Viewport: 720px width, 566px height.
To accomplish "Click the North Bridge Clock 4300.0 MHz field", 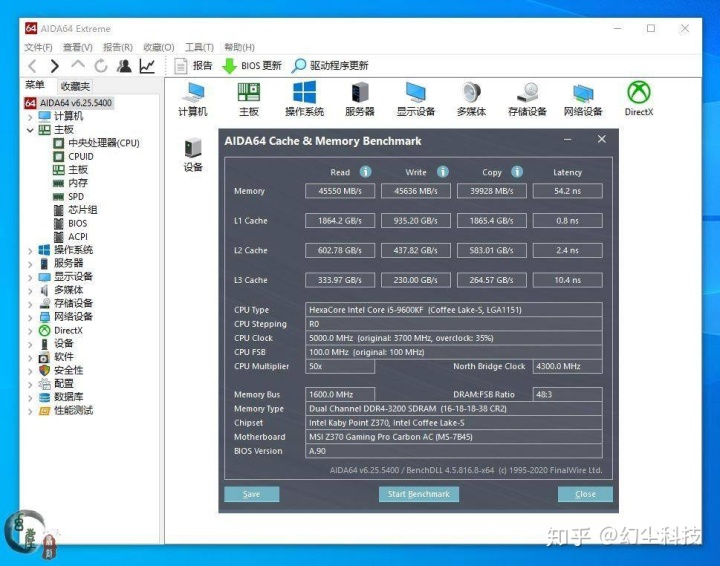I will click(568, 366).
